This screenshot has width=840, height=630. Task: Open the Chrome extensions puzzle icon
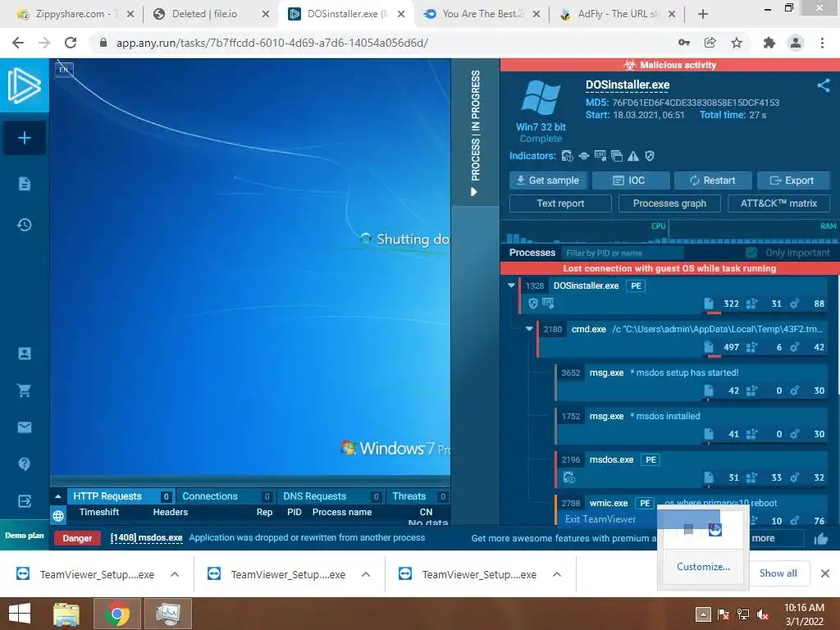(x=769, y=43)
